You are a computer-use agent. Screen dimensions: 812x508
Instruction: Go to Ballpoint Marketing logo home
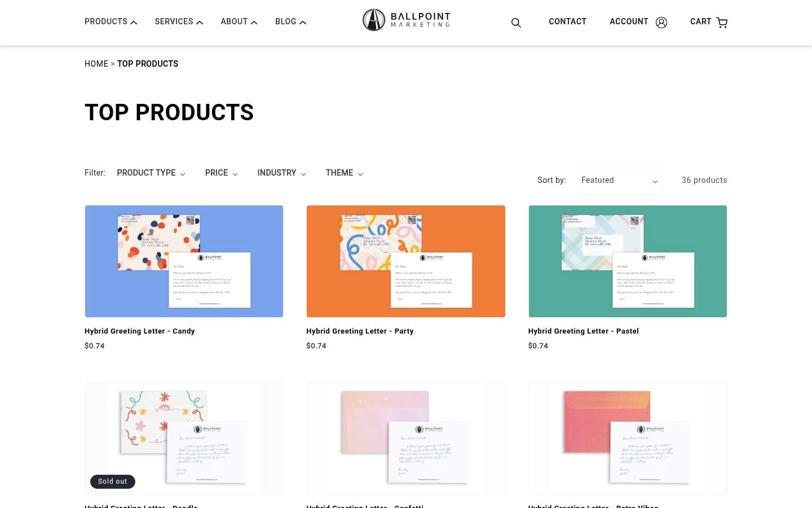pos(406,20)
